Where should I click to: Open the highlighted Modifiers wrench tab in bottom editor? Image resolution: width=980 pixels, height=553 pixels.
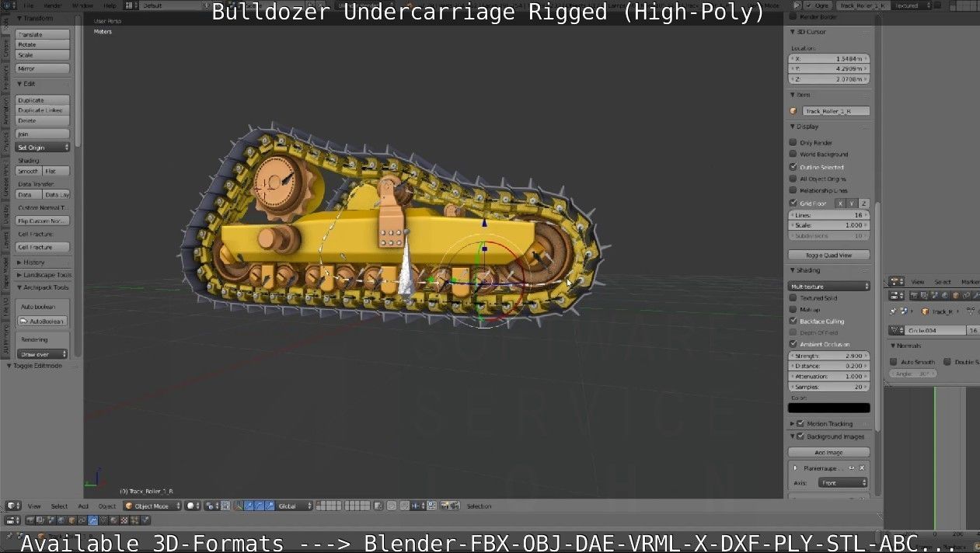92,520
